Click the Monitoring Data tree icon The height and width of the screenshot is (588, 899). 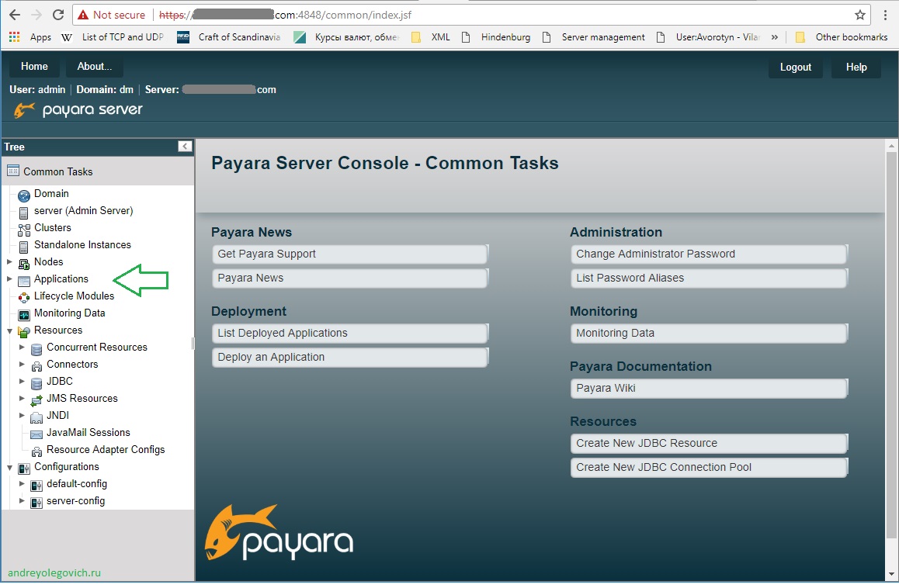point(23,315)
